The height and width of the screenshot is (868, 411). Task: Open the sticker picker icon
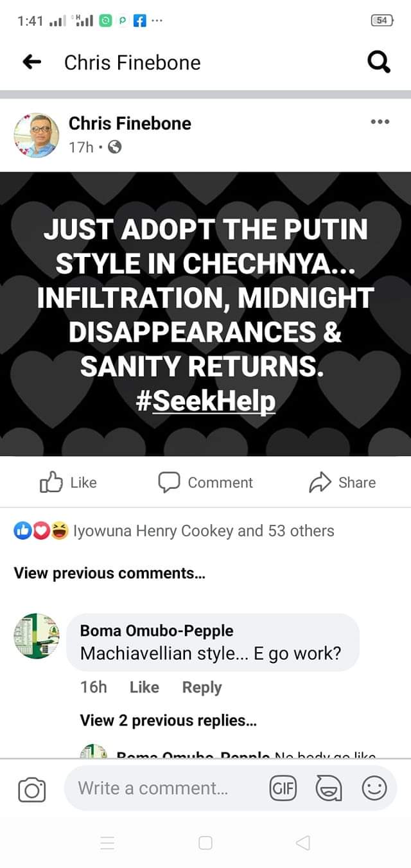pyautogui.click(x=328, y=788)
